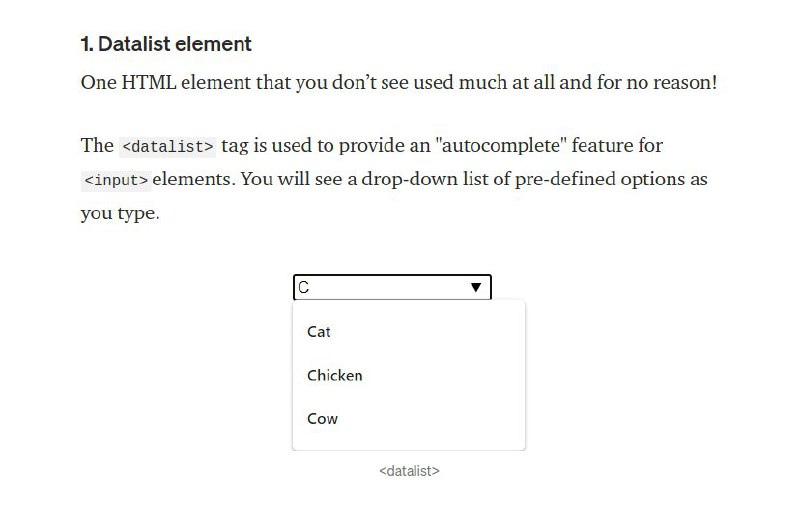The width and height of the screenshot is (800, 507).
Task: Click the words 'you type.' in paragraph
Action: (x=119, y=214)
